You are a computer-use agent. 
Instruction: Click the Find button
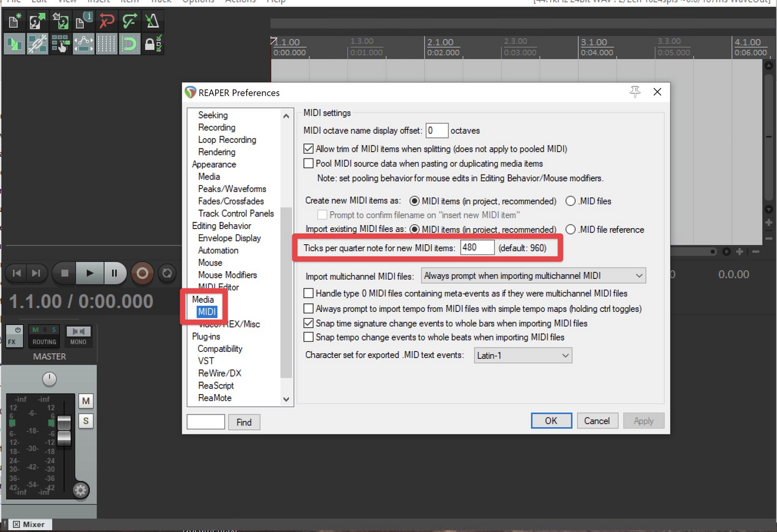[x=244, y=423]
